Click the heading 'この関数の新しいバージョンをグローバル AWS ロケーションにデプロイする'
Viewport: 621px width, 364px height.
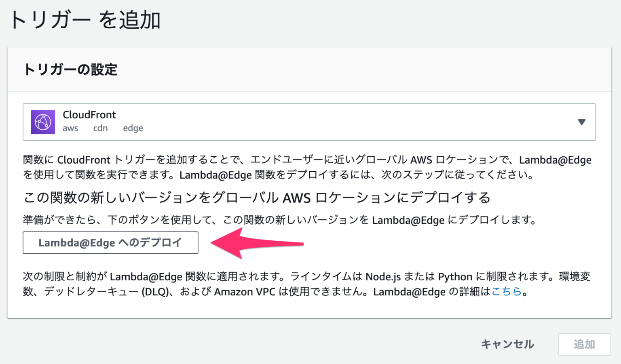(257, 198)
